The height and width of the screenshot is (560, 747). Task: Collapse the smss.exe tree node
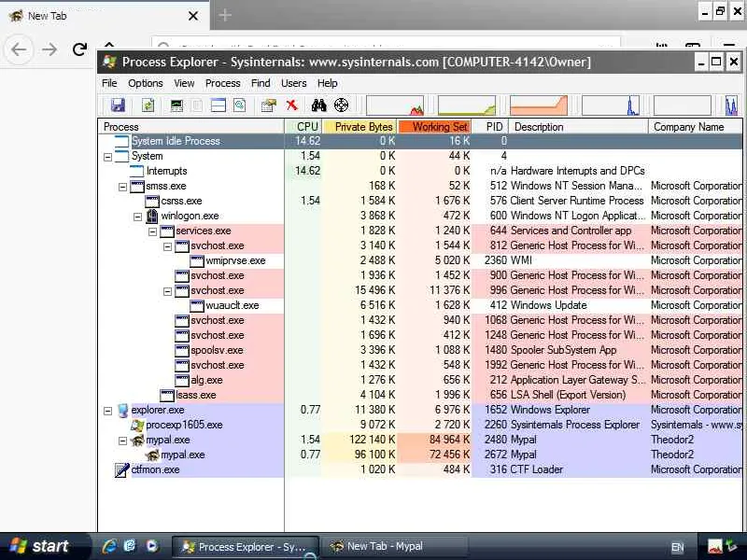click(122, 187)
